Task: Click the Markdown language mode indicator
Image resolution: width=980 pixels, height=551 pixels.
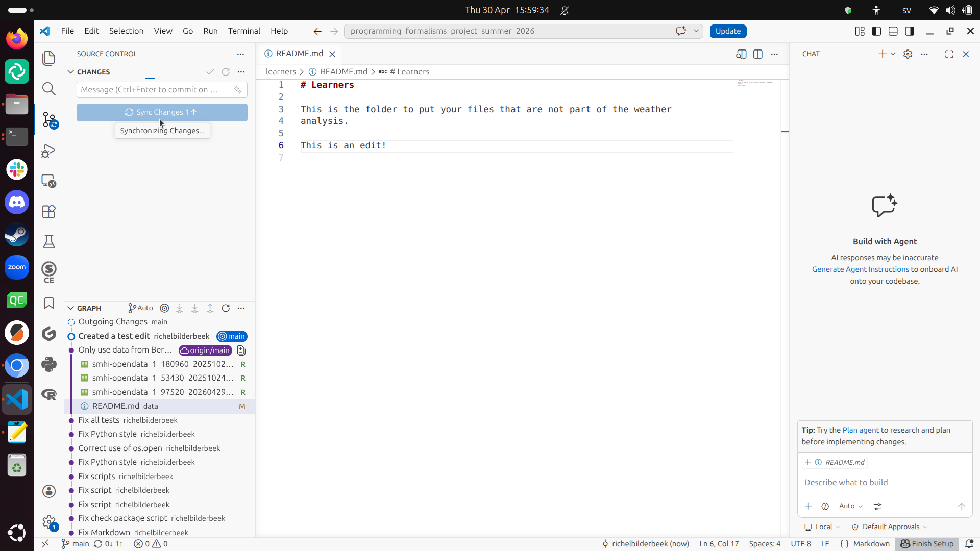Action: coord(871,544)
